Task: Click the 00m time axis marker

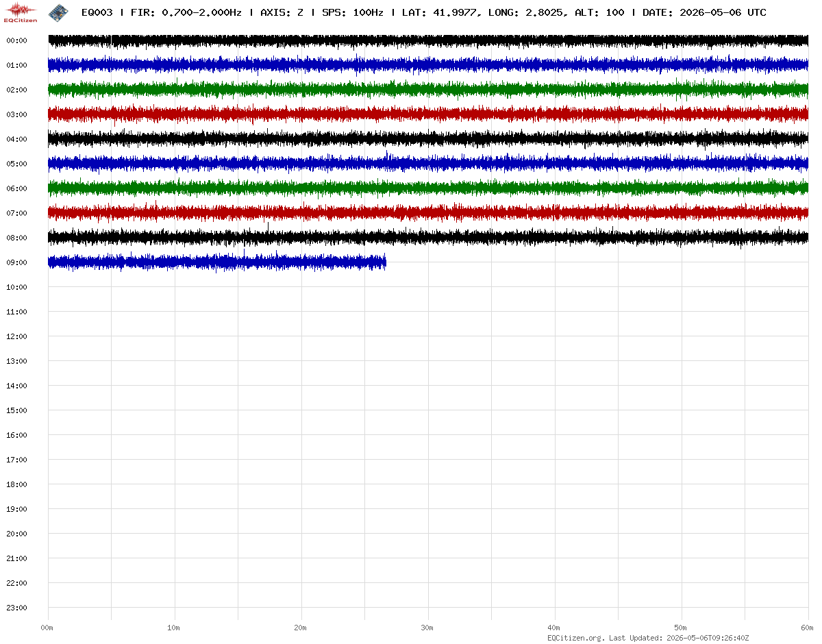Action: [47, 628]
